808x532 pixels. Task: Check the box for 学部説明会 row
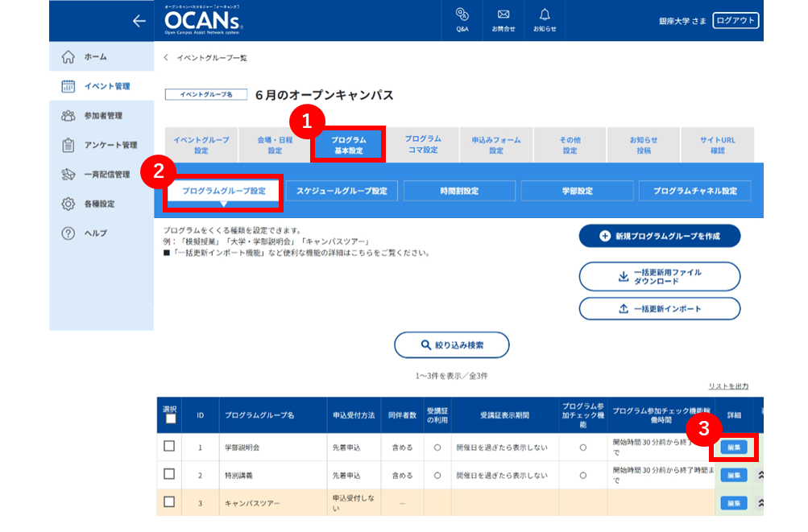[169, 447]
